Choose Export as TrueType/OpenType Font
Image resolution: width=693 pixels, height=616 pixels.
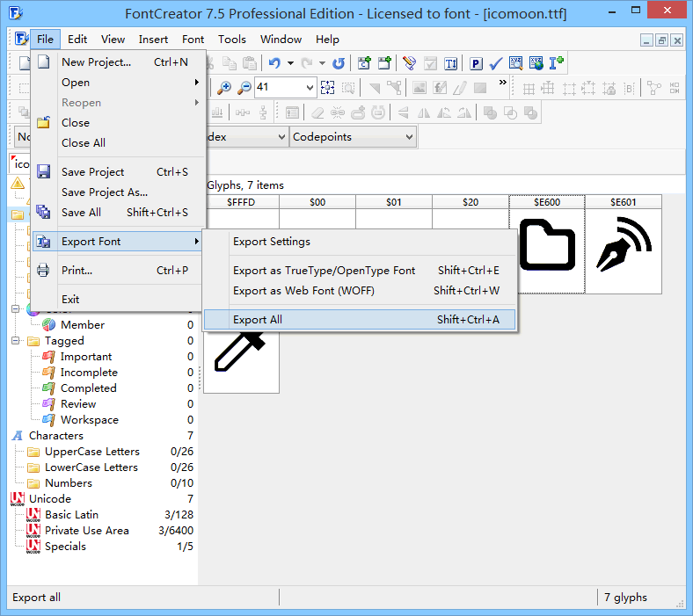click(360, 271)
